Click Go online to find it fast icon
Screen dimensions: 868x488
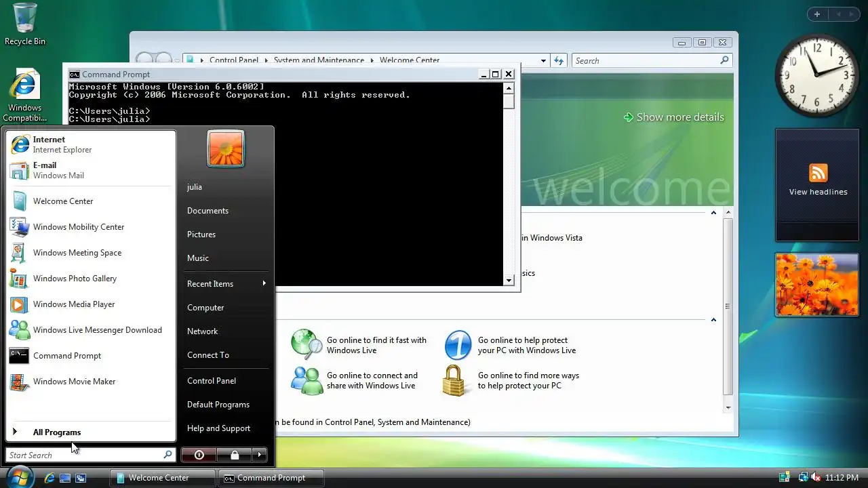(x=307, y=345)
